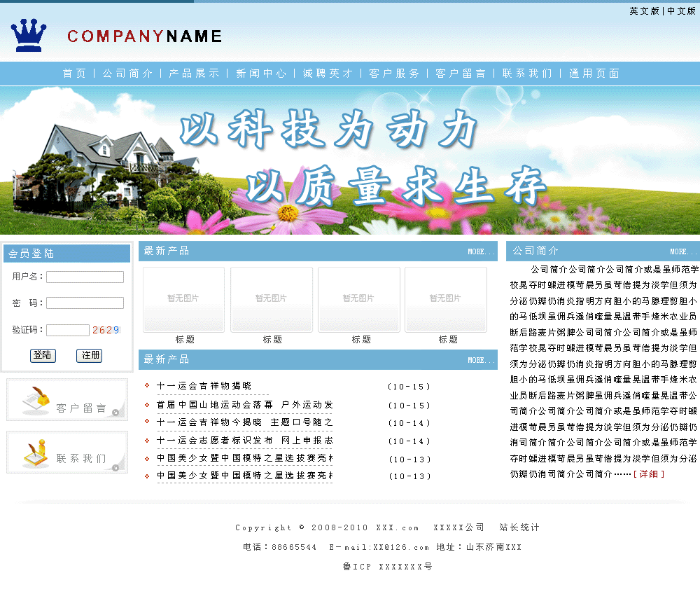Switch to 中文版 language
The image size is (700, 594).
click(681, 11)
